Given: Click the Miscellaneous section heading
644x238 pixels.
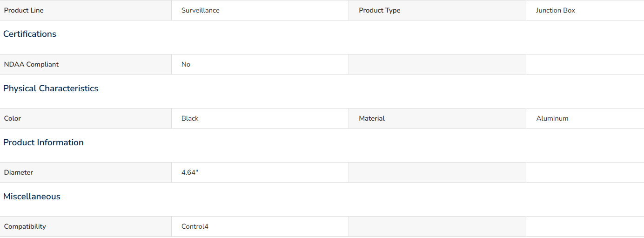Looking at the screenshot, I should pyautogui.click(x=32, y=197).
